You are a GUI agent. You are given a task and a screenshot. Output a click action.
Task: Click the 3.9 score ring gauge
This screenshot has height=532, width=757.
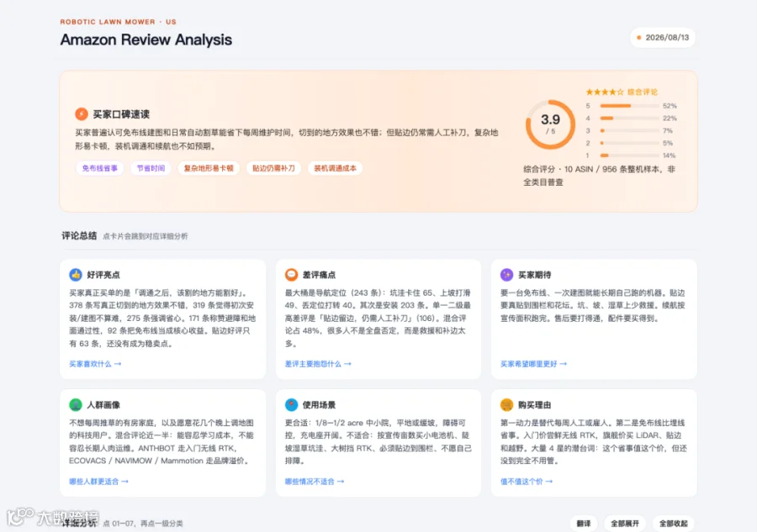click(550, 124)
